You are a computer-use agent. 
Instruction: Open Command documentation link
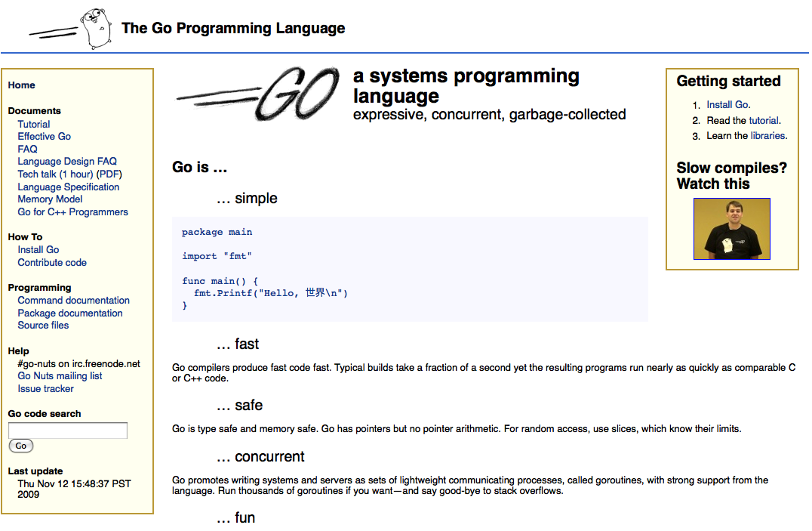[x=73, y=300]
